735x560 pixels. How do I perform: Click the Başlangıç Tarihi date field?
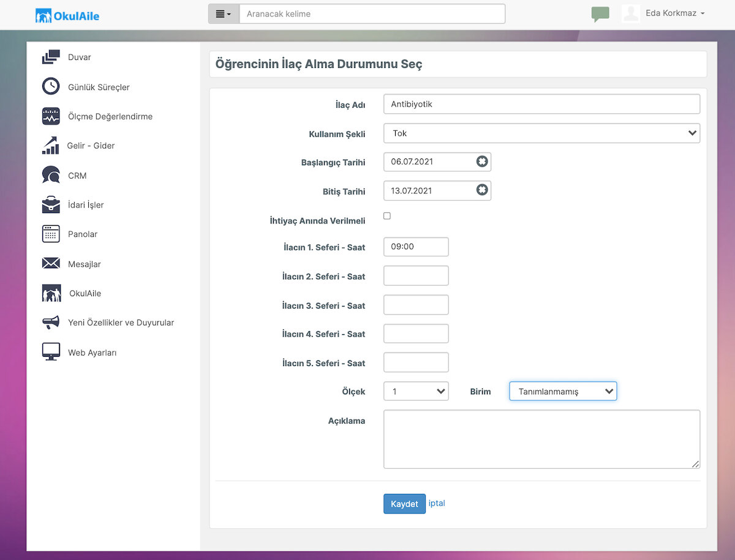tap(437, 162)
